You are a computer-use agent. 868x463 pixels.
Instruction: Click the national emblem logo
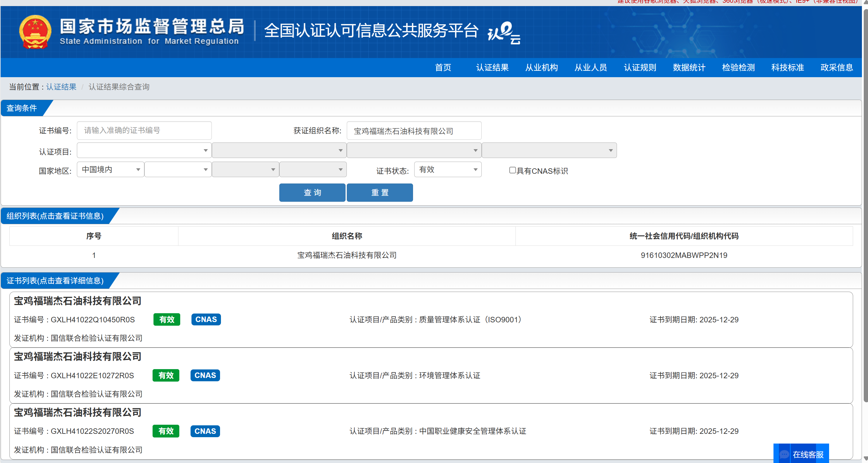(x=35, y=32)
